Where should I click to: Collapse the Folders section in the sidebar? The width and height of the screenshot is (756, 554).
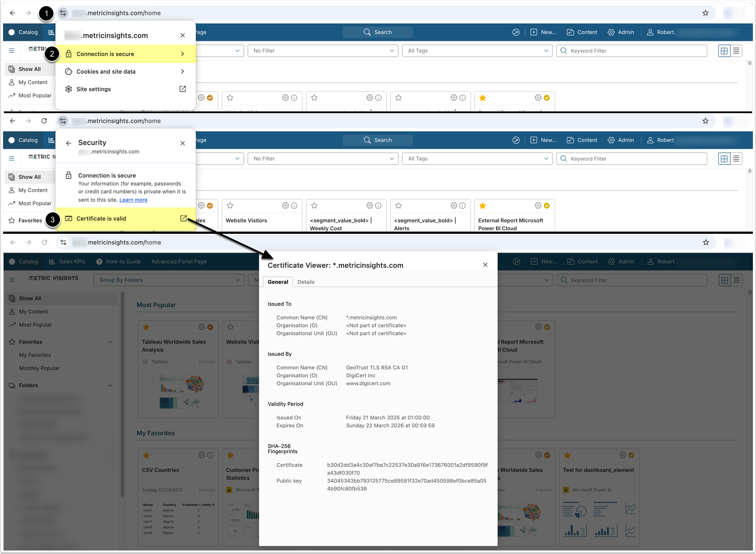[111, 386]
